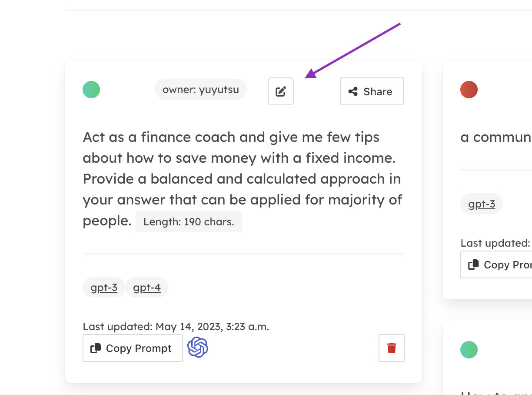Click the 'Length: 190 chars.' badge
The width and height of the screenshot is (532, 395).
point(189,221)
